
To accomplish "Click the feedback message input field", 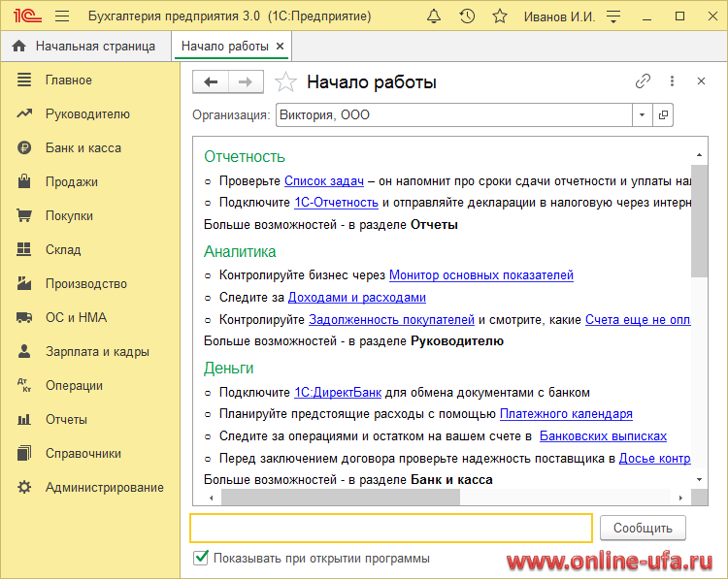I will click(391, 528).
